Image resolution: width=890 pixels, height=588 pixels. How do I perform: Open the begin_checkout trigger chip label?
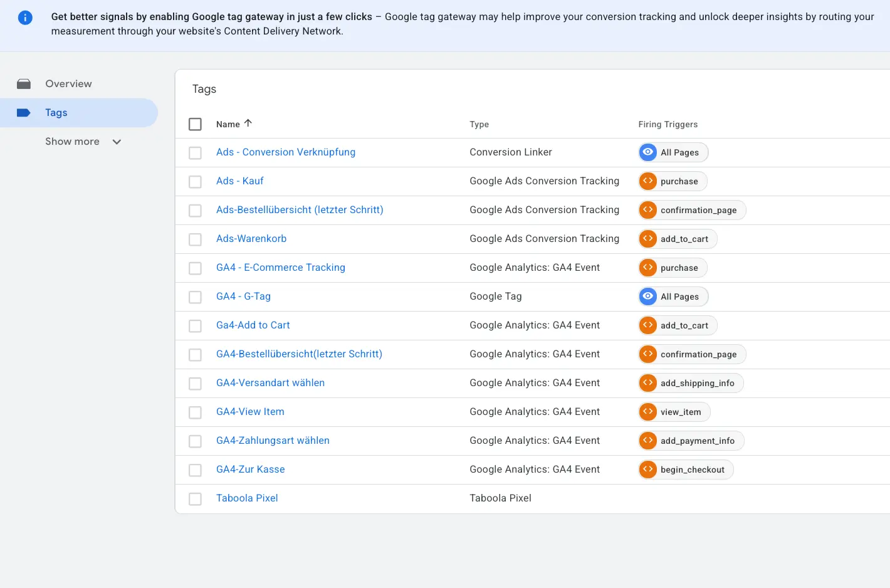[692, 470]
